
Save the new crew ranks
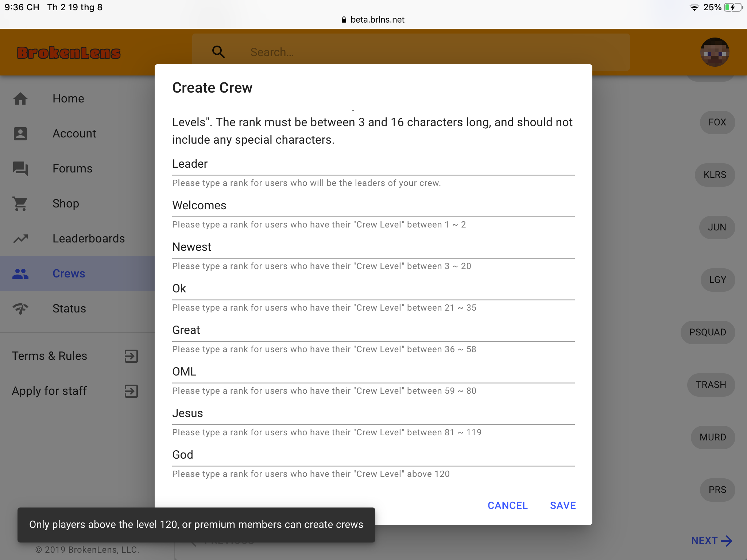click(x=563, y=505)
